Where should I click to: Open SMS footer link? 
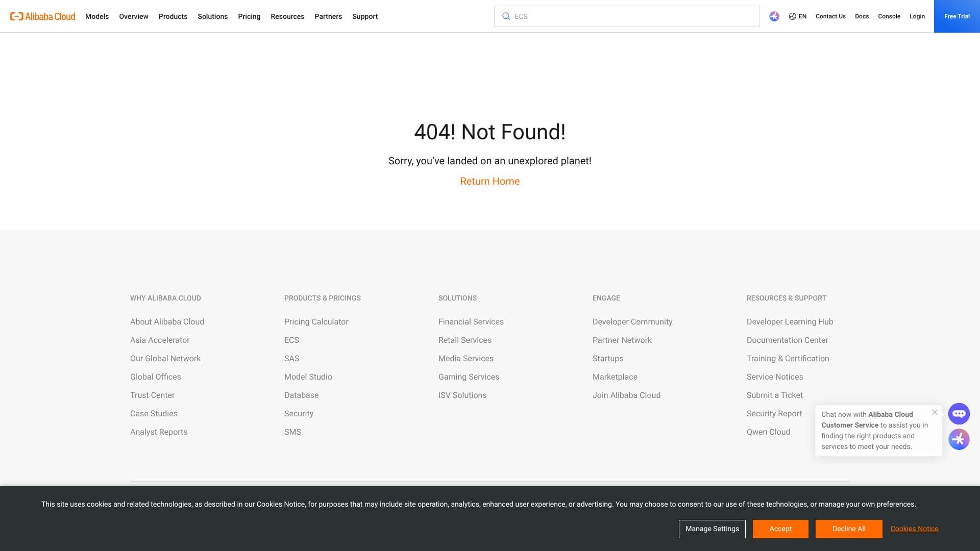tap(292, 432)
